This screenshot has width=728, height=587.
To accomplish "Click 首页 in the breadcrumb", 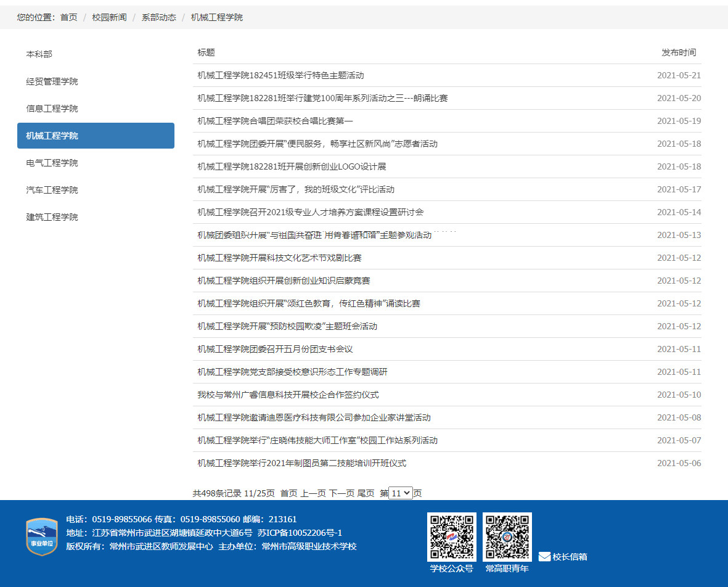I will (x=68, y=17).
